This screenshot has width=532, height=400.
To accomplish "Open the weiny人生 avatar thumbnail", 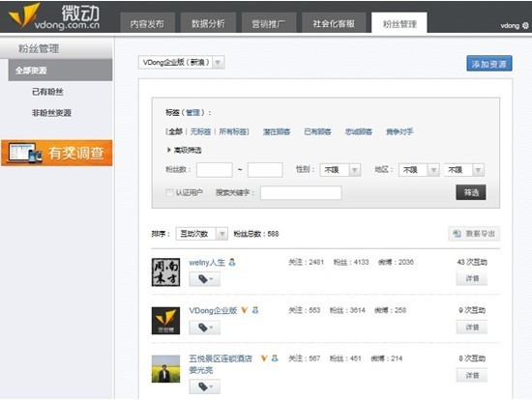I will [165, 272].
